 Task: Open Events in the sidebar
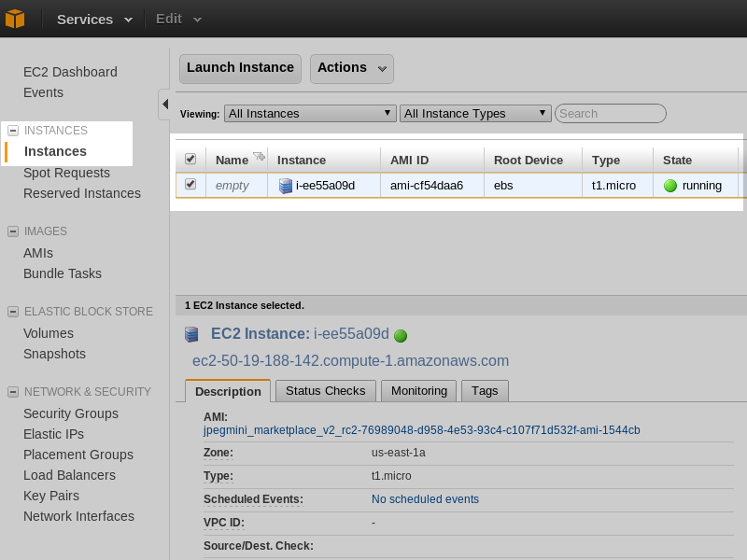[x=43, y=92]
